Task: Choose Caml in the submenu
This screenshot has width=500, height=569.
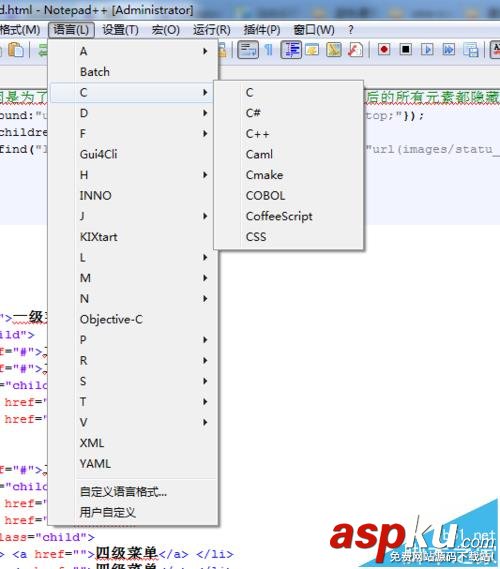Action: coord(289,154)
